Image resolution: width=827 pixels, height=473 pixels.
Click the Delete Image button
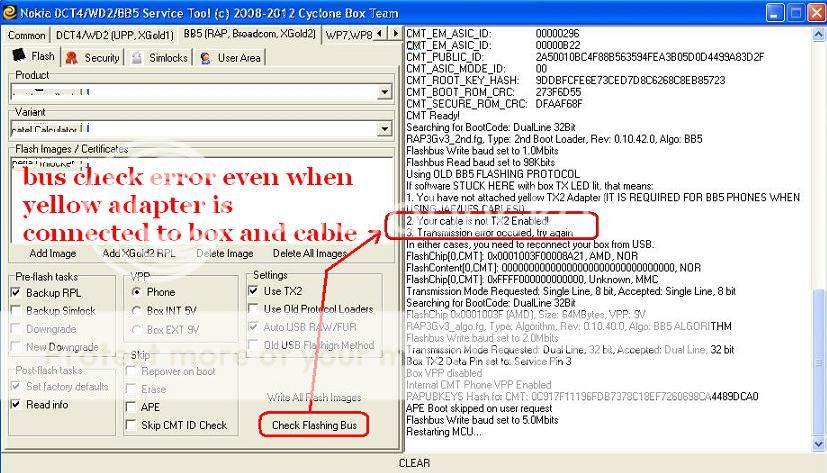tap(225, 253)
